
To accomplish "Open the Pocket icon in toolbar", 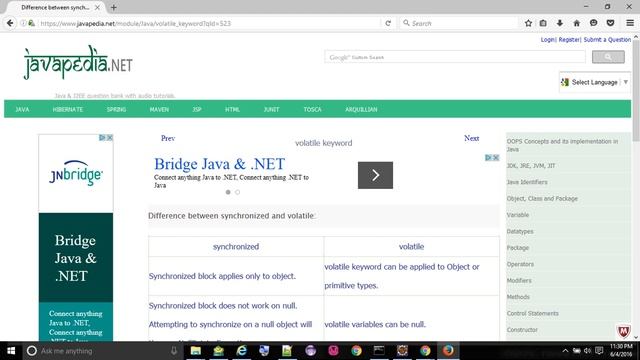I will pyautogui.click(x=610, y=23).
